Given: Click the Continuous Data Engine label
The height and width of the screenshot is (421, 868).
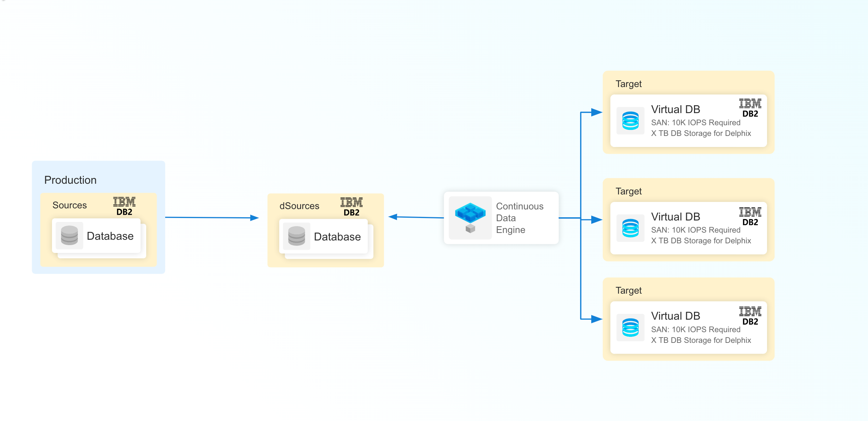Looking at the screenshot, I should click(519, 218).
